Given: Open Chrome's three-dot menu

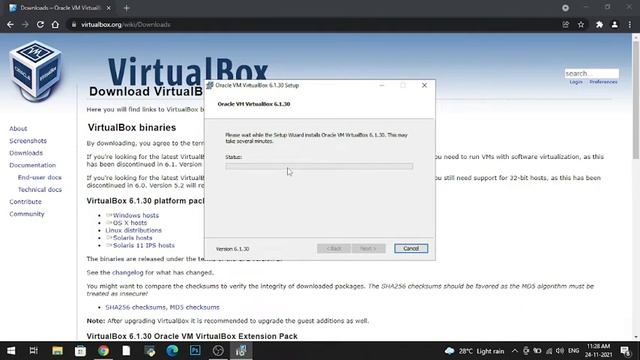Looking at the screenshot, I should [x=629, y=24].
